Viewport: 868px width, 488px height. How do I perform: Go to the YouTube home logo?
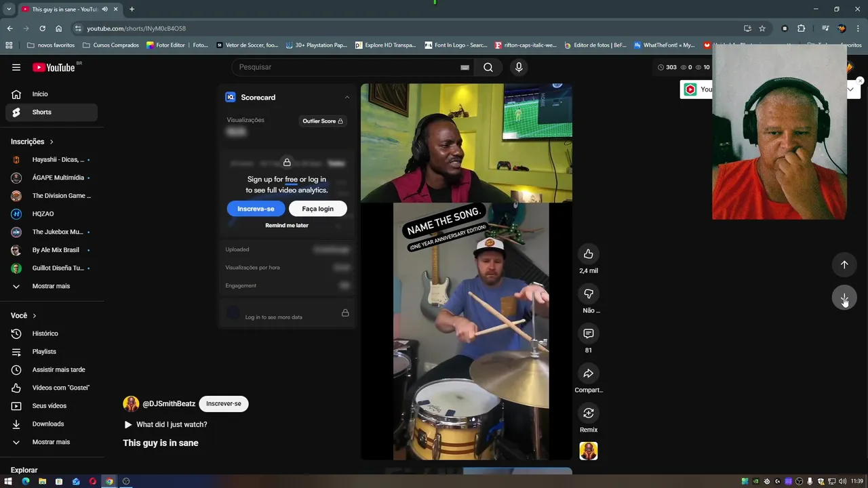click(54, 67)
